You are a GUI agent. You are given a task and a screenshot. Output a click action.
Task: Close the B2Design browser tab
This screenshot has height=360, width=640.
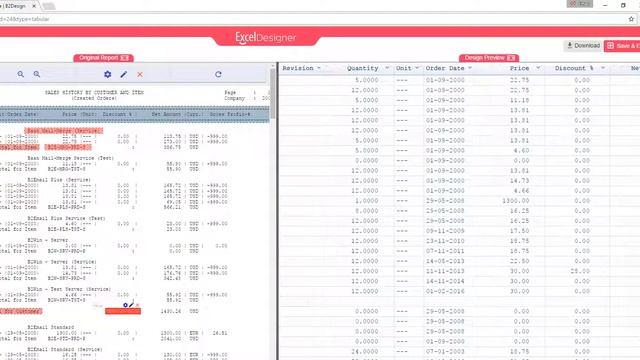[x=34, y=6]
